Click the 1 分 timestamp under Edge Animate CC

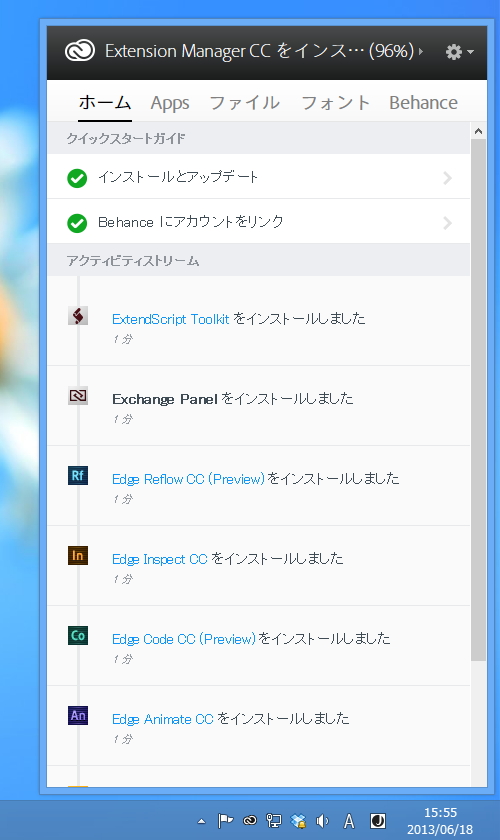tap(123, 739)
